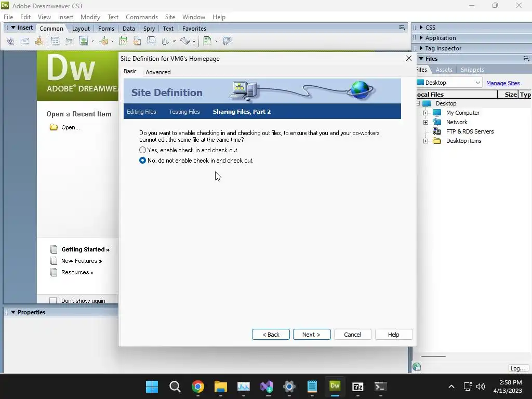Open the File menu
The image size is (532, 399).
[x=8, y=17]
